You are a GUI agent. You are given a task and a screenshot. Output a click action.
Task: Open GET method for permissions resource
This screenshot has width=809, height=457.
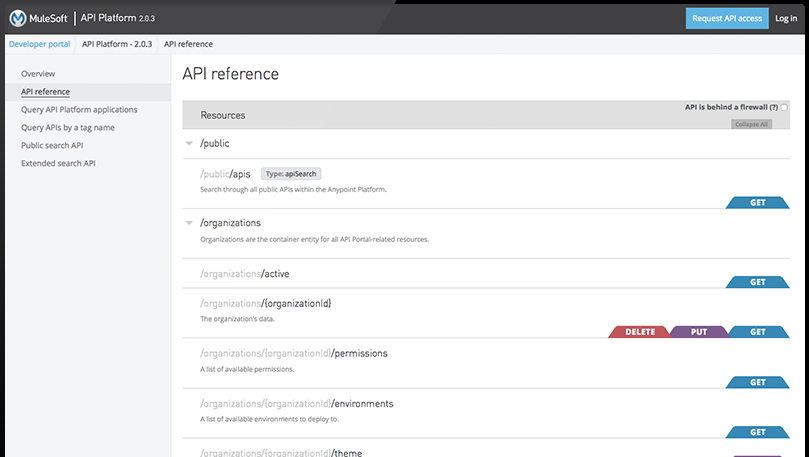click(x=757, y=382)
